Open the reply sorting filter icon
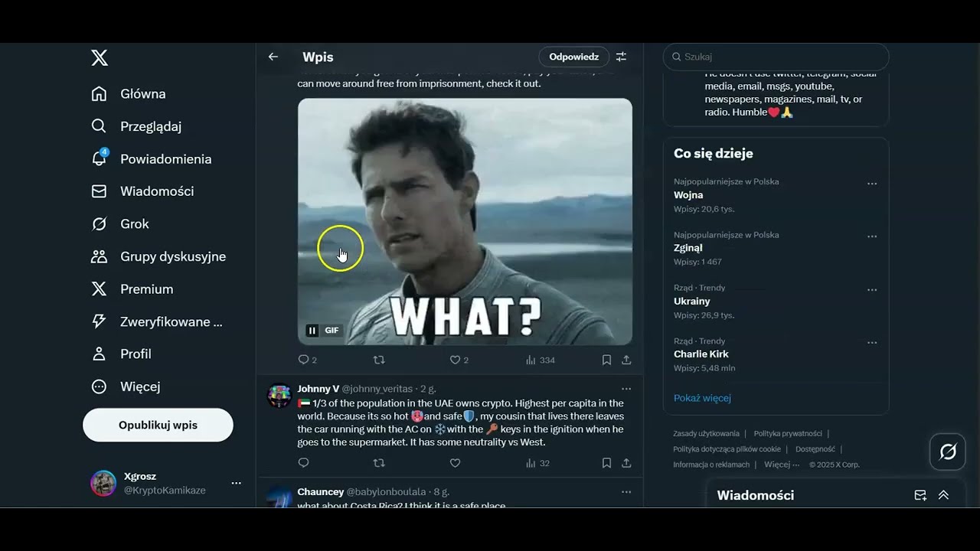980x551 pixels. coord(621,57)
